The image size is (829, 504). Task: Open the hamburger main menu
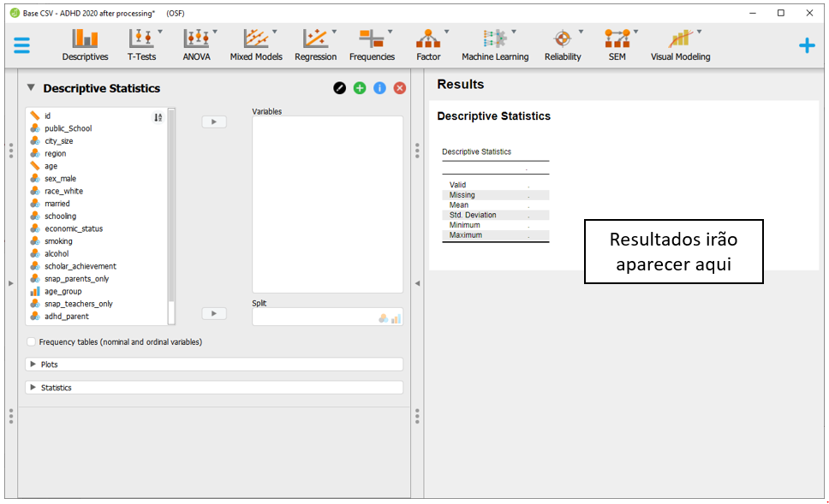(21, 46)
